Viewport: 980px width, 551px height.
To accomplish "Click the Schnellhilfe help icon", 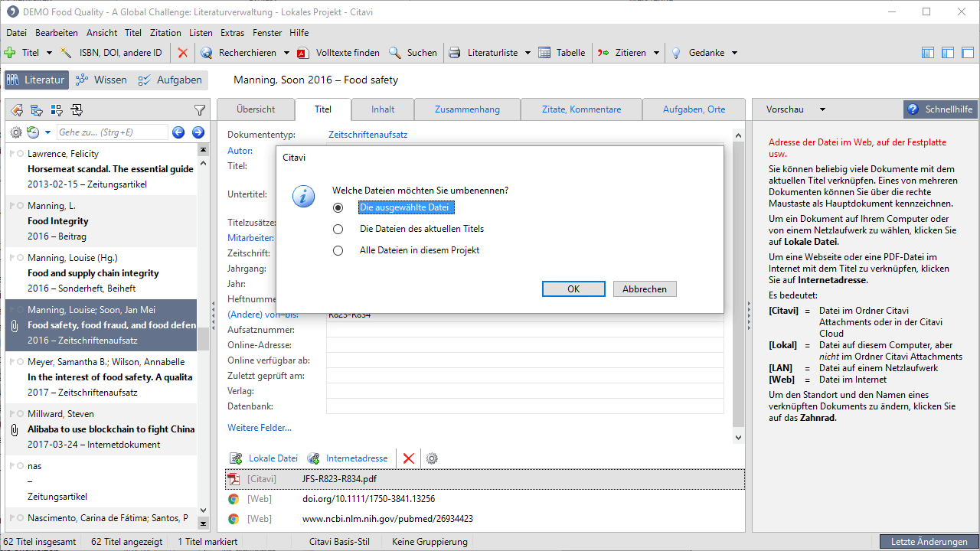I will pyautogui.click(x=913, y=109).
